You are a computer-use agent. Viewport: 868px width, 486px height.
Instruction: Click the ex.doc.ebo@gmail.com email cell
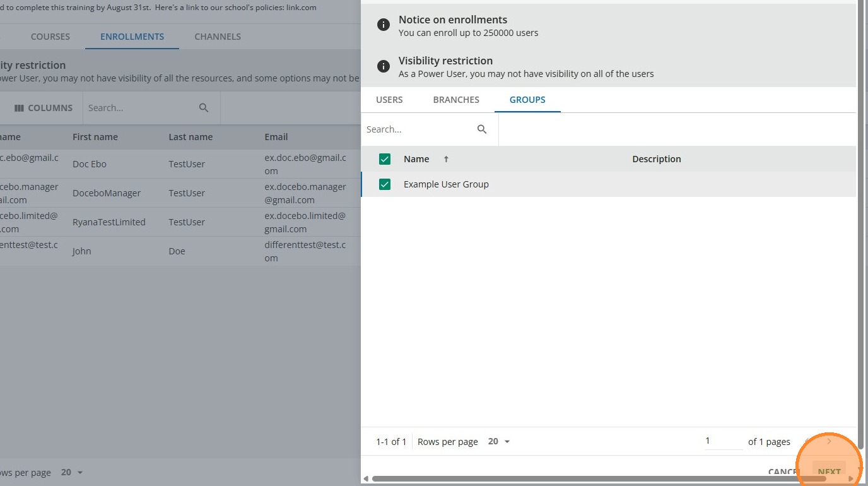(305, 164)
